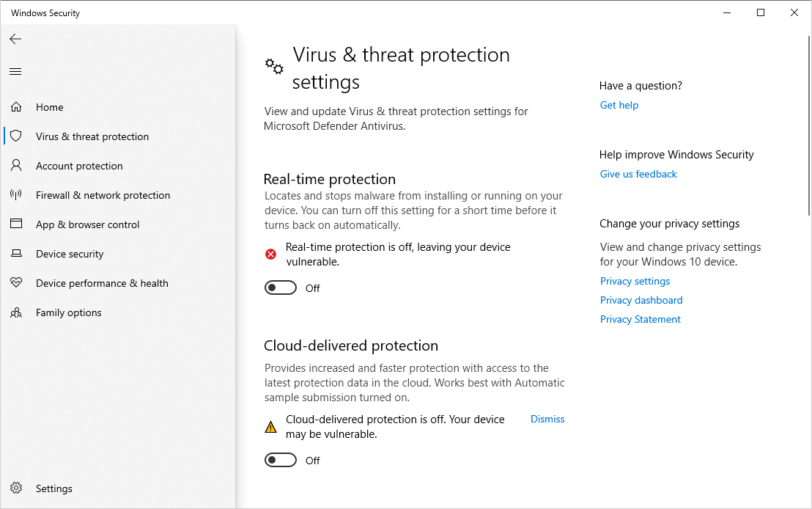Click the Device security laptop icon
Screen dimensions: 812x509
(16, 254)
